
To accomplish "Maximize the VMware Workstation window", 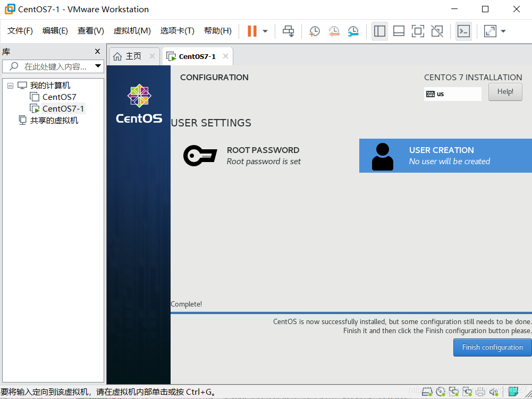I will click(x=485, y=9).
